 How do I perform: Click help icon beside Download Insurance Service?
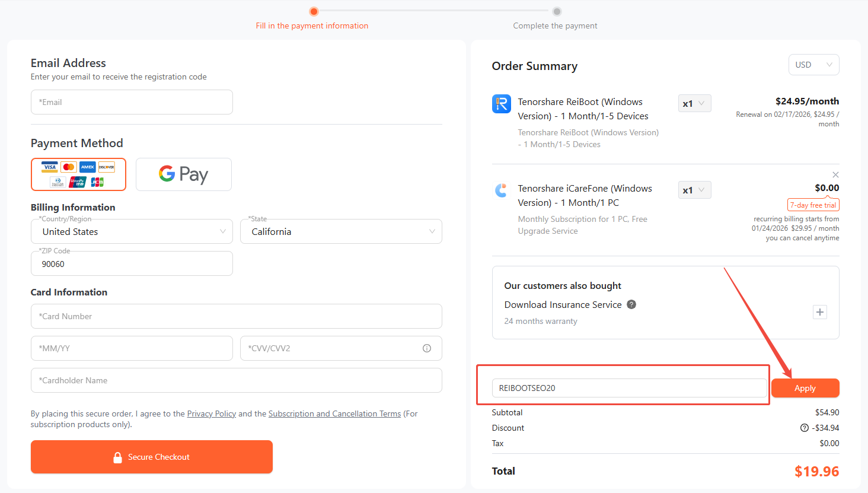[631, 304]
